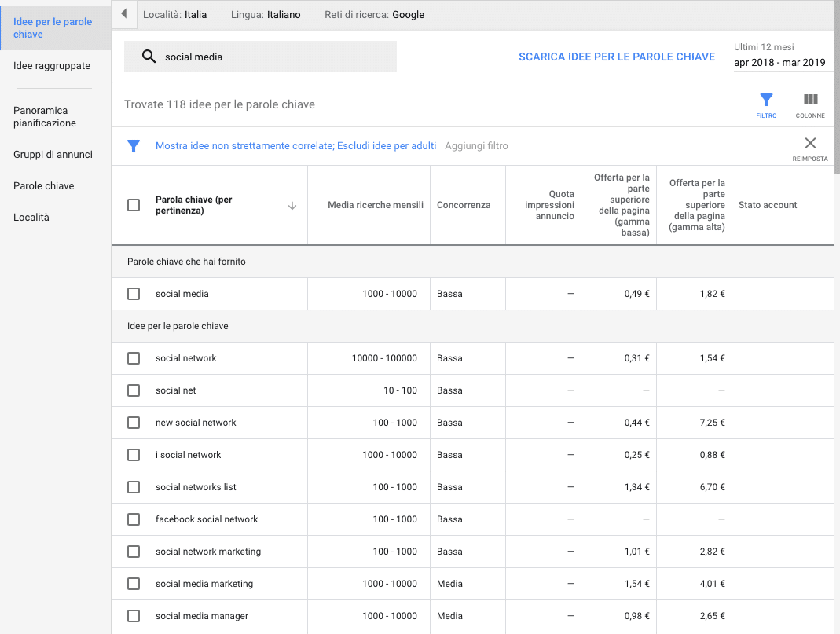Open the date range apr 2018 - mar 2019
Image resolution: width=840 pixels, height=634 pixels.
[x=779, y=63]
